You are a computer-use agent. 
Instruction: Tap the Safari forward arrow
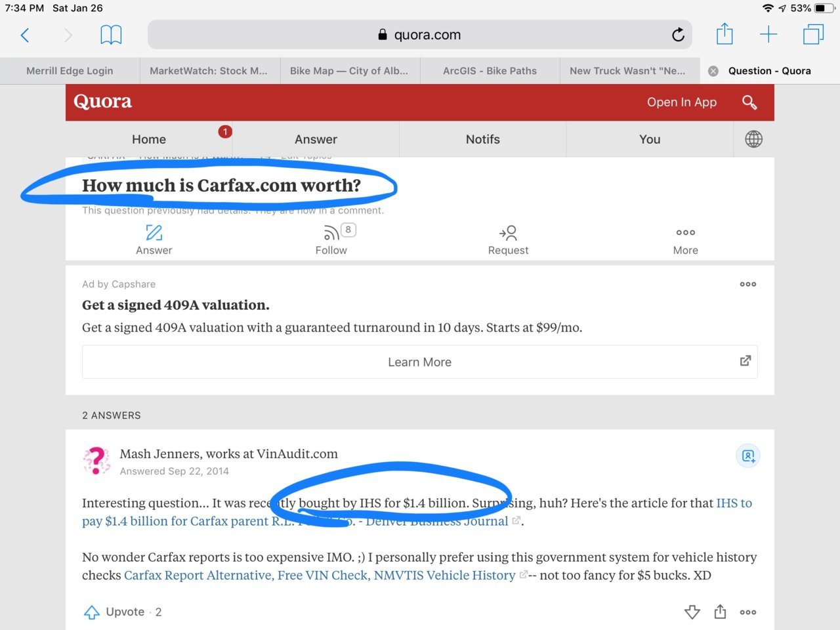click(68, 35)
